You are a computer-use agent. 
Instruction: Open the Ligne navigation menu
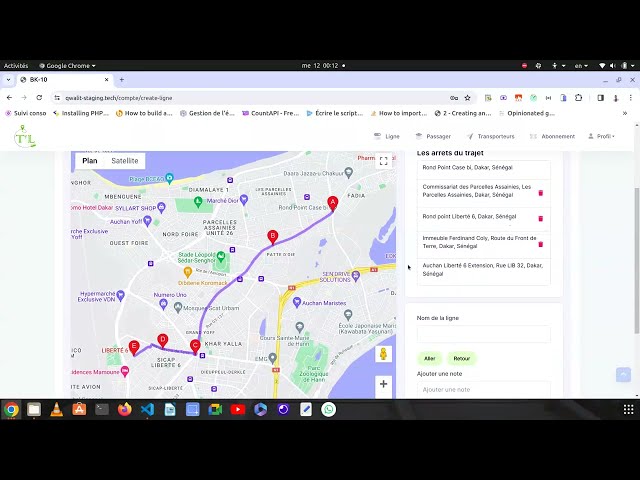387,136
